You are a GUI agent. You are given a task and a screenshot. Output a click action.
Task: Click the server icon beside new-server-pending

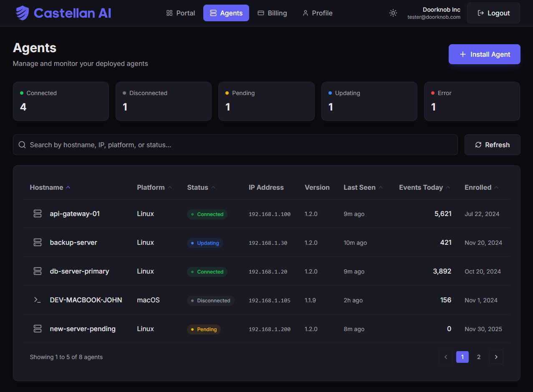coord(38,329)
